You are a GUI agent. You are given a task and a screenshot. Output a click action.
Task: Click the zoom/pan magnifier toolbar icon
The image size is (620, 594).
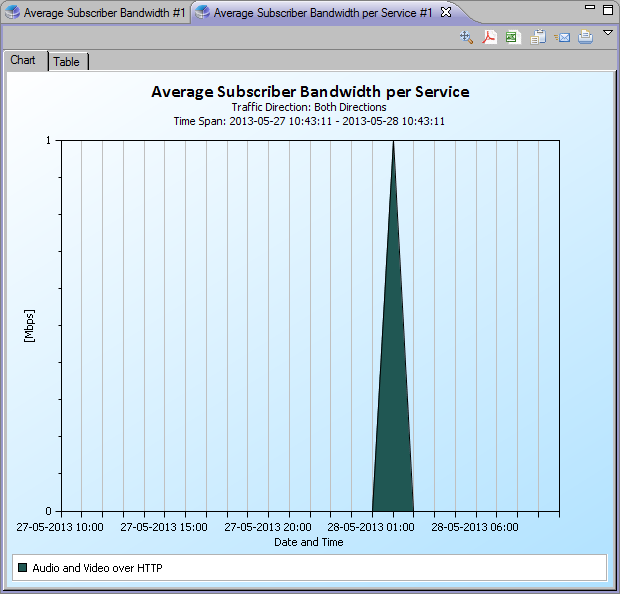(467, 38)
